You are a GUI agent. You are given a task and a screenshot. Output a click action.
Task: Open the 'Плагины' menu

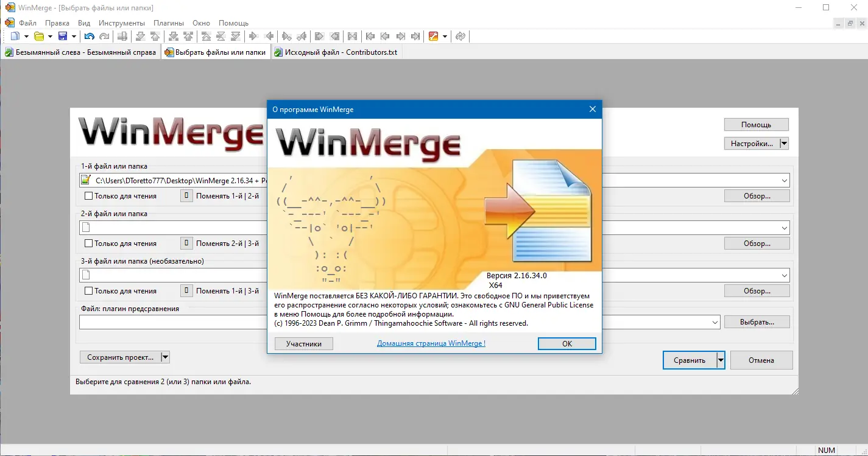169,23
